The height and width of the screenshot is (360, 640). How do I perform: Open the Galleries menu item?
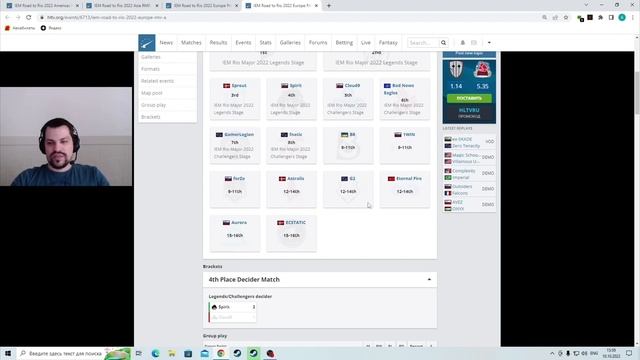point(290,42)
